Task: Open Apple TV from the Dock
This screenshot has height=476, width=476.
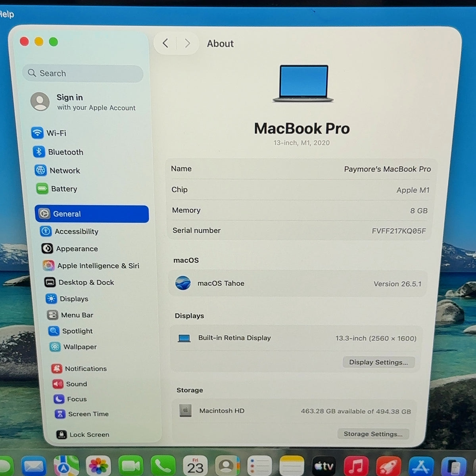Action: click(x=324, y=466)
